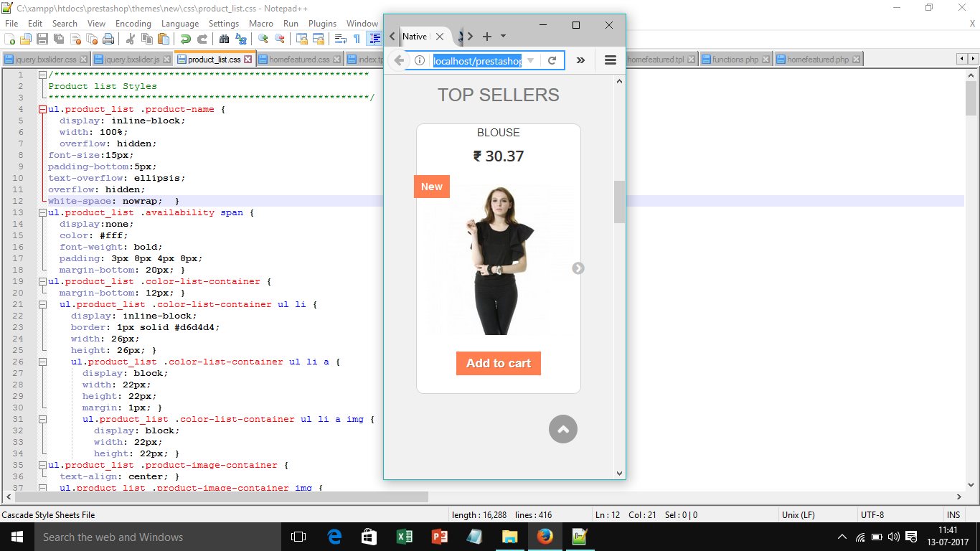Open the Firefox hamburger menu
The width and height of the screenshot is (980, 551).
[x=611, y=61]
